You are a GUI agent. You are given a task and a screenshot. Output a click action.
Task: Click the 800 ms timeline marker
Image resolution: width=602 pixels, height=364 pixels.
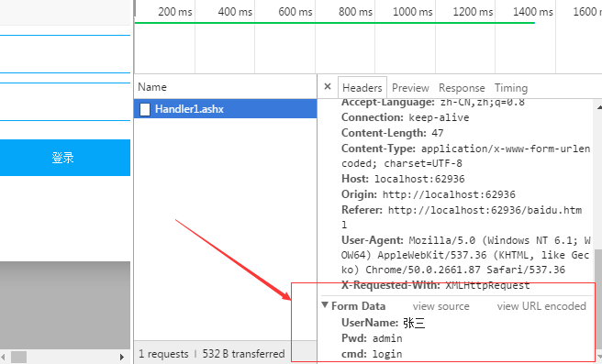pos(355,12)
